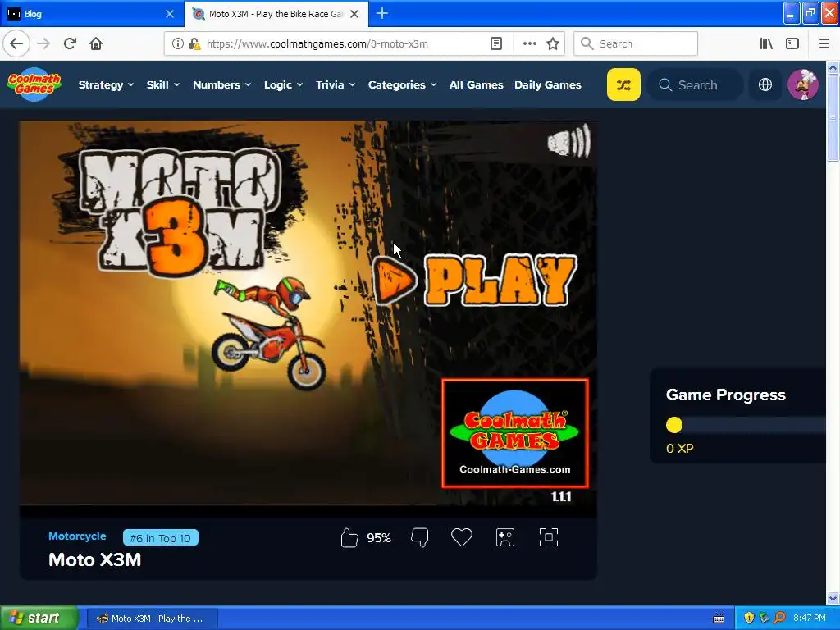Image resolution: width=840 pixels, height=630 pixels.
Task: Close the Moto X3M tab
Action: 354,14
